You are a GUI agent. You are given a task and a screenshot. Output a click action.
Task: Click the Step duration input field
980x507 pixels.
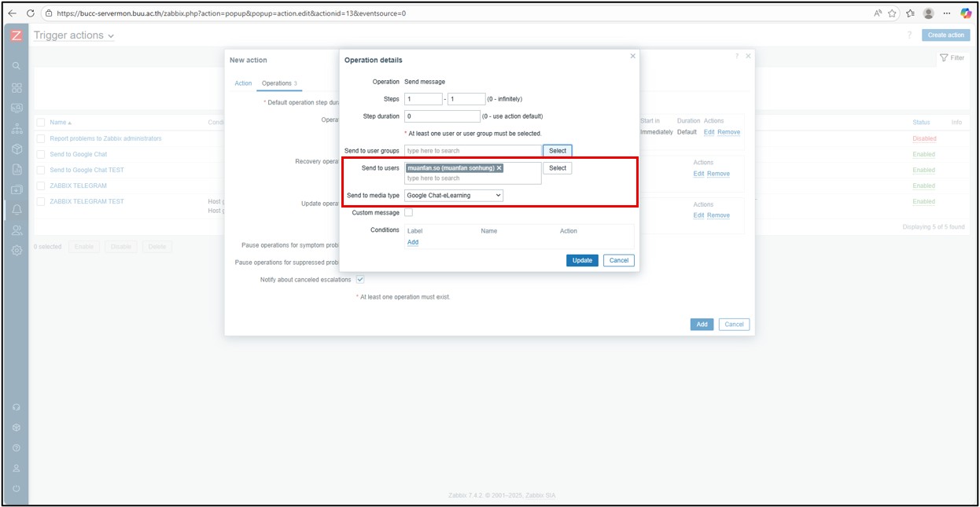[x=441, y=116]
